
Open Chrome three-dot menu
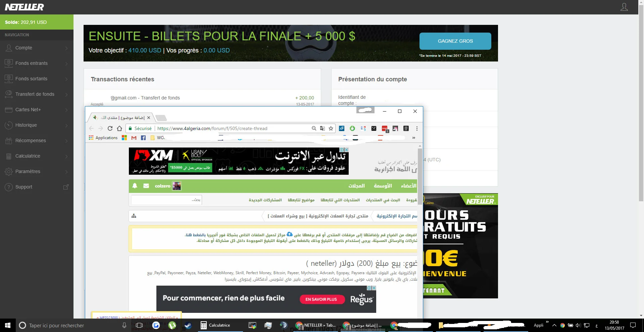417,128
